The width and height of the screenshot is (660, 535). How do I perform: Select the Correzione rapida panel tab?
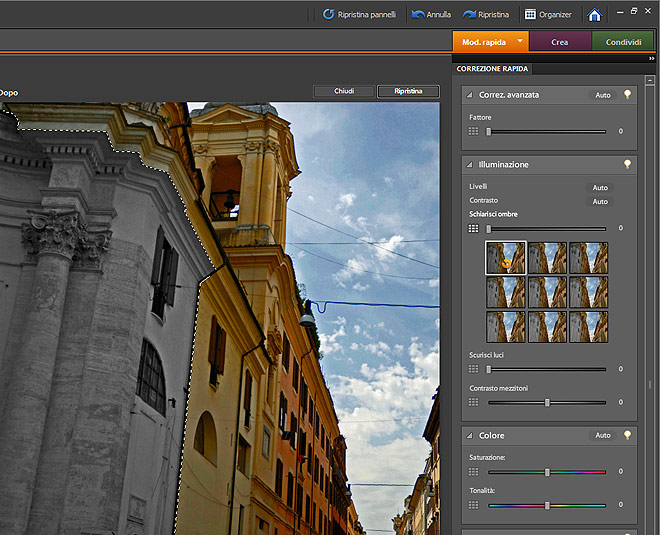click(492, 69)
